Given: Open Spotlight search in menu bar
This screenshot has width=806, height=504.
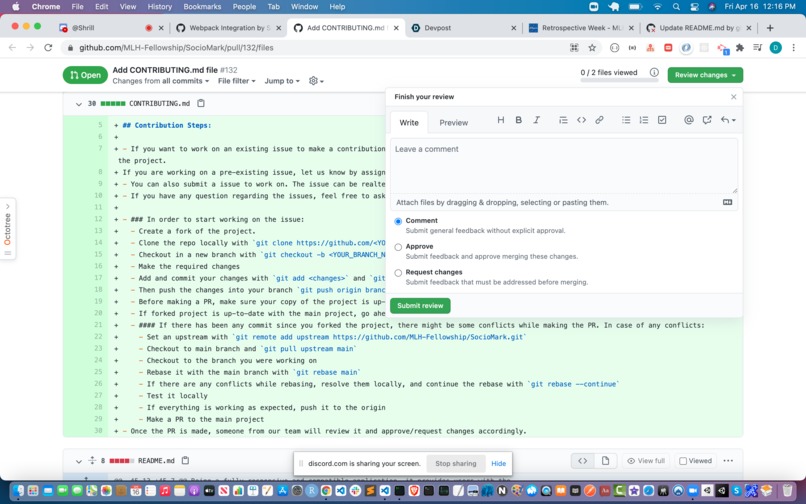Looking at the screenshot, I should click(x=676, y=7).
